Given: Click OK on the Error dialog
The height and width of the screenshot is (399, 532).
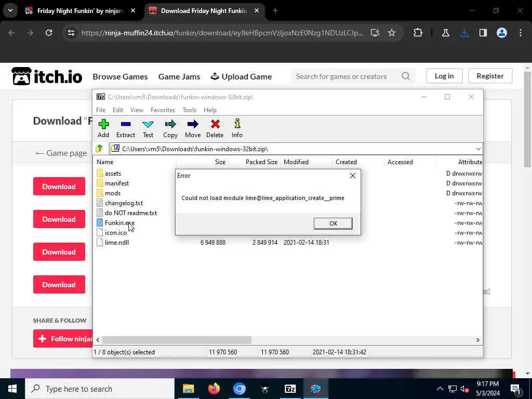Looking at the screenshot, I should pyautogui.click(x=333, y=223).
